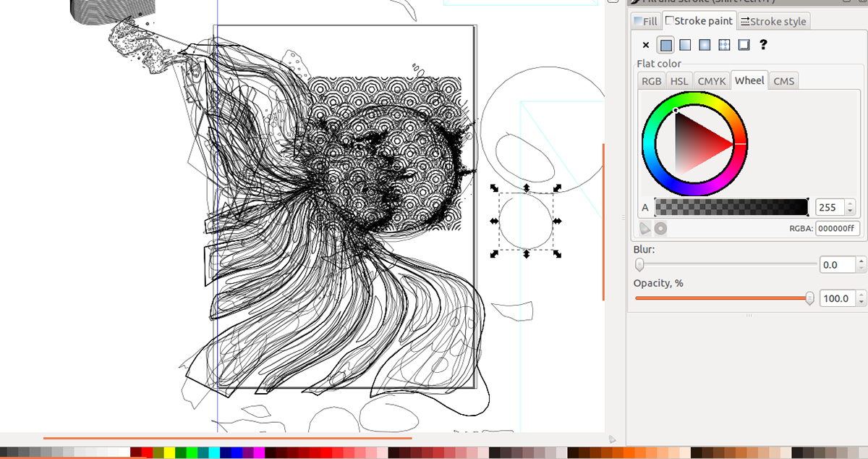Choose Pattern paint type icon
Viewport: 868px width, 459px height.
coord(724,45)
